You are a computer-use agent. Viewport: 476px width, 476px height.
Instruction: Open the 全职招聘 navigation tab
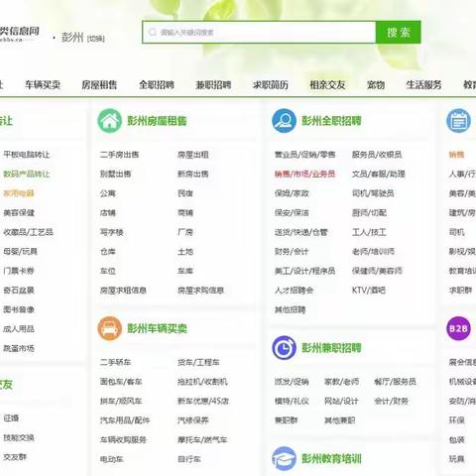tap(157, 85)
